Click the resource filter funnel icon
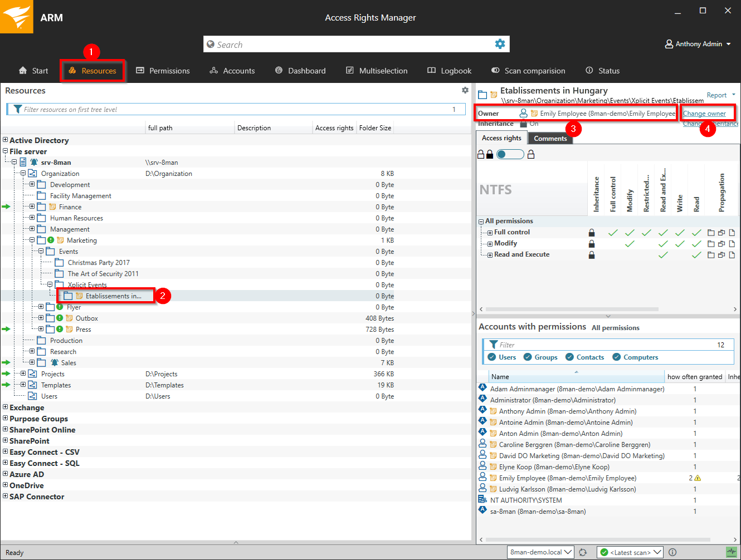The image size is (741, 560). coord(18,109)
